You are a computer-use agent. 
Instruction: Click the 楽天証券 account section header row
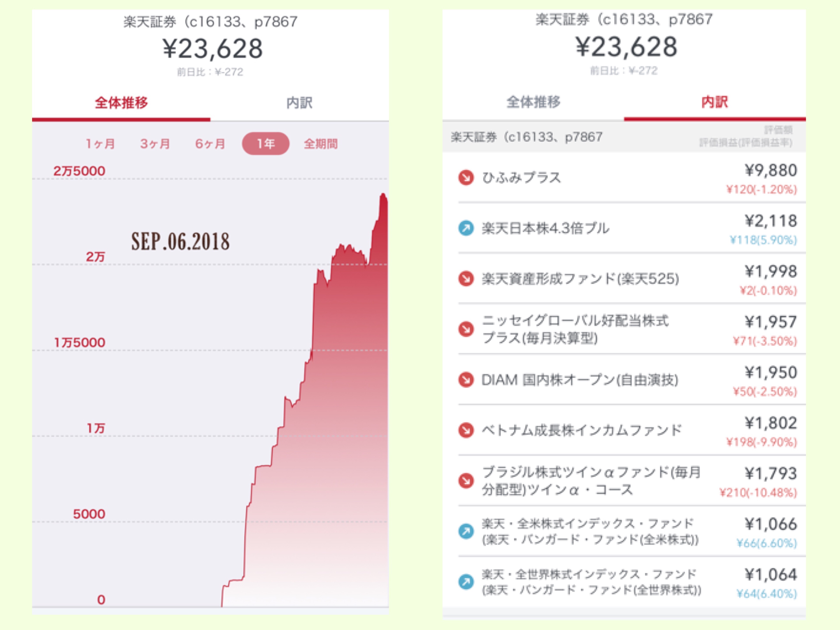[623, 137]
